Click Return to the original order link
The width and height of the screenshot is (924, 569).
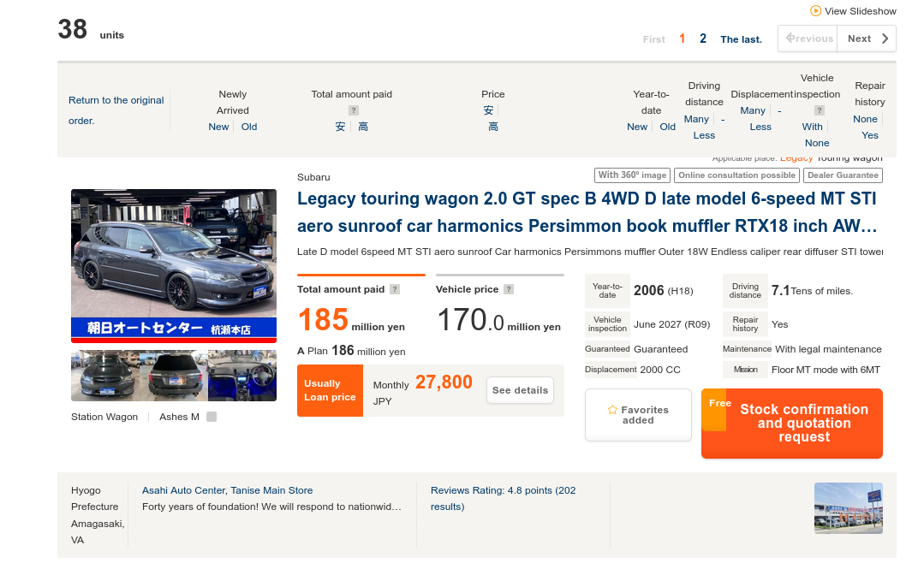pos(116,110)
